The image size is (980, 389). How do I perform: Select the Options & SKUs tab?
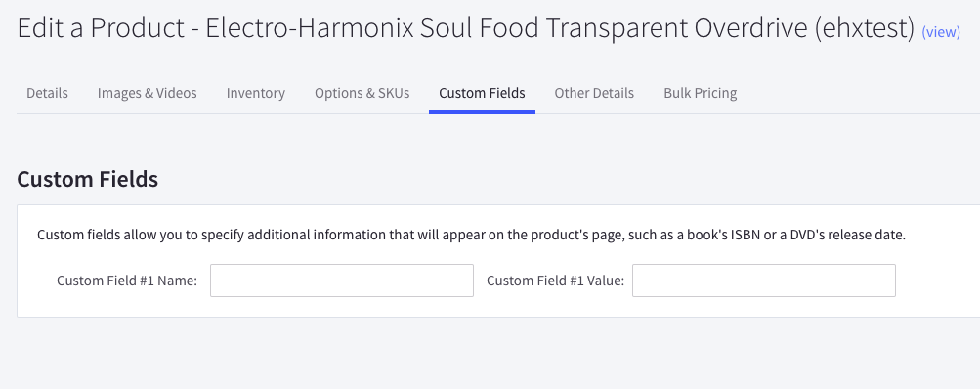coord(362,93)
